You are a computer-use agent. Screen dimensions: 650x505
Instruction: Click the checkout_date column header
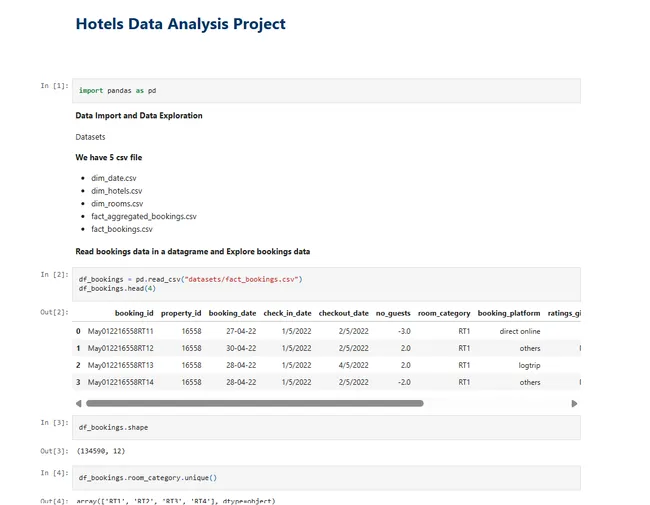[x=343, y=313]
